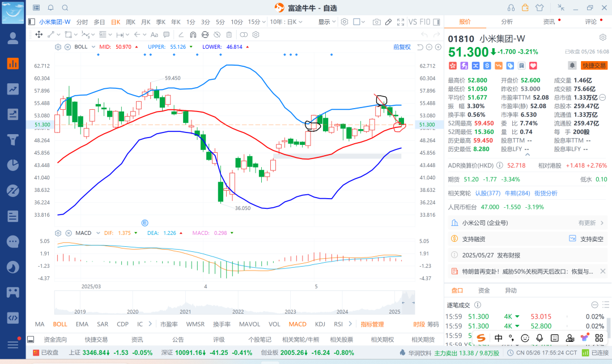Select the 分时 chart period

click(82, 22)
